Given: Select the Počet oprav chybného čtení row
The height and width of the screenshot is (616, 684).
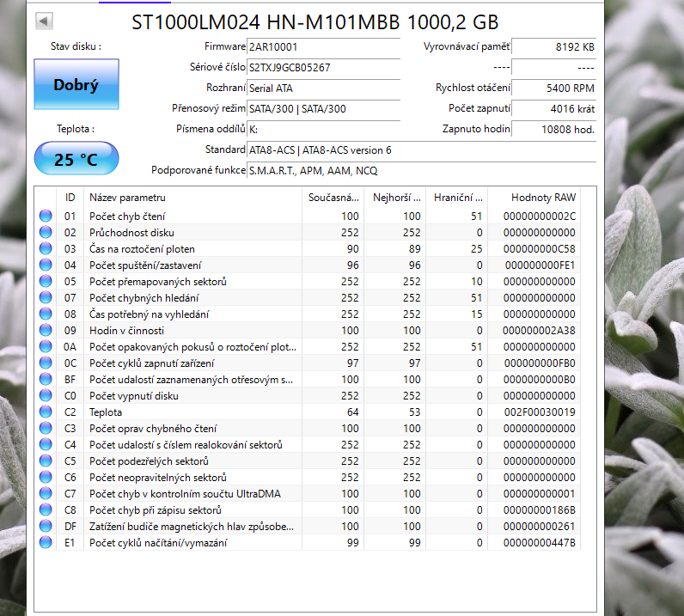Looking at the screenshot, I should (x=308, y=428).
